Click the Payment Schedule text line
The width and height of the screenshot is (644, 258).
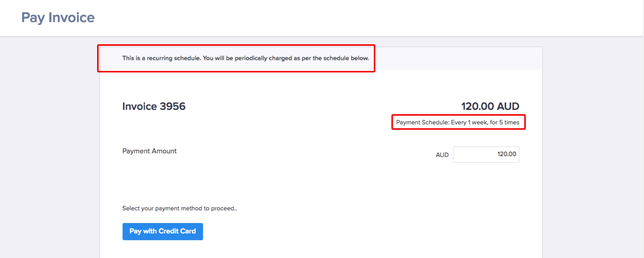(x=457, y=122)
